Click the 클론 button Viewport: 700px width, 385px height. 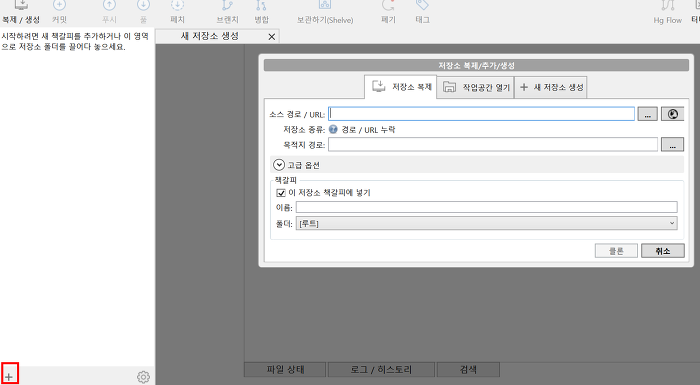point(616,251)
